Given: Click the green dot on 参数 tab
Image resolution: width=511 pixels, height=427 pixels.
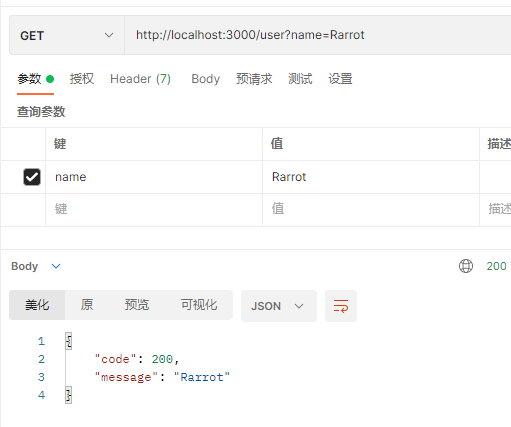Looking at the screenshot, I should (50, 79).
